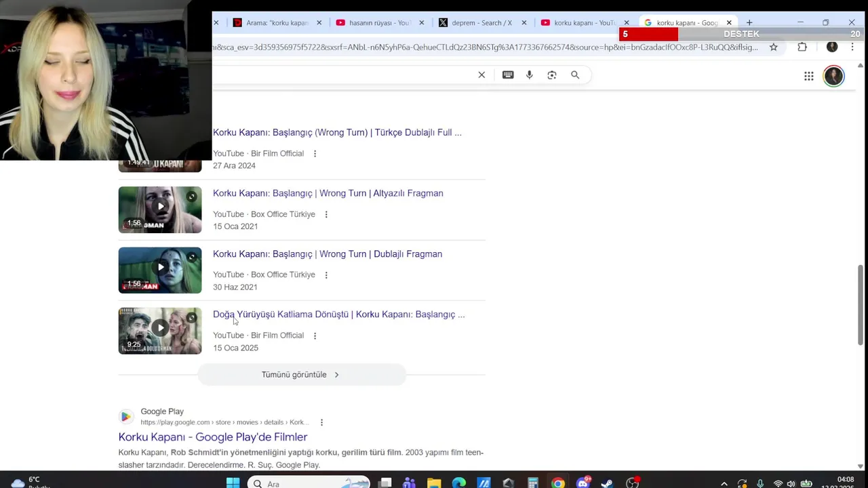Open more options for Google Play result
The width and height of the screenshot is (868, 488).
tap(321, 422)
